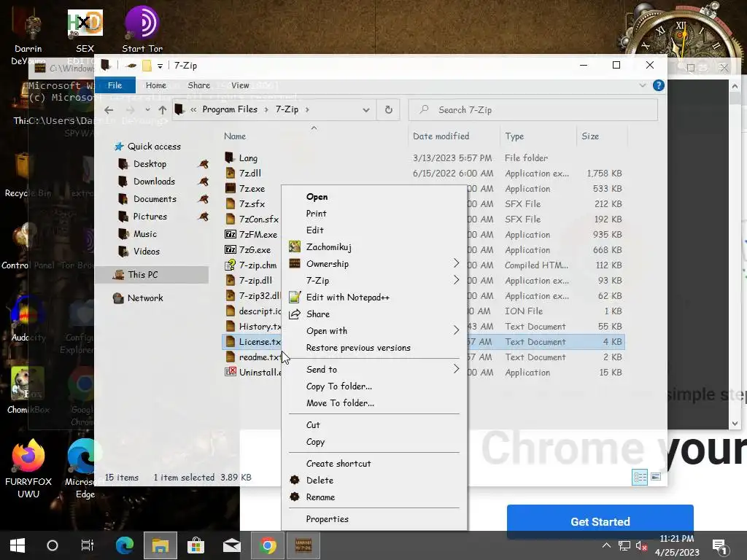Click Restore previous versions
Screen dimensions: 747x560
[x=358, y=348]
